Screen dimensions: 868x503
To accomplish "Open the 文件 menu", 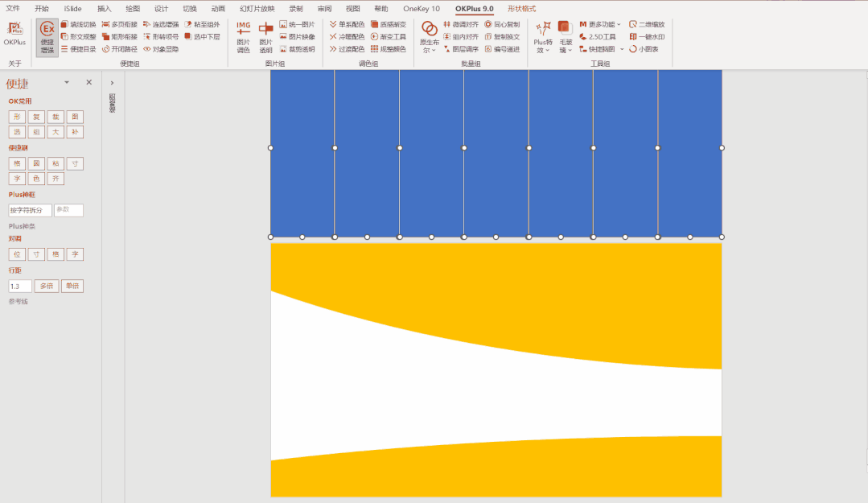I will tap(13, 8).
